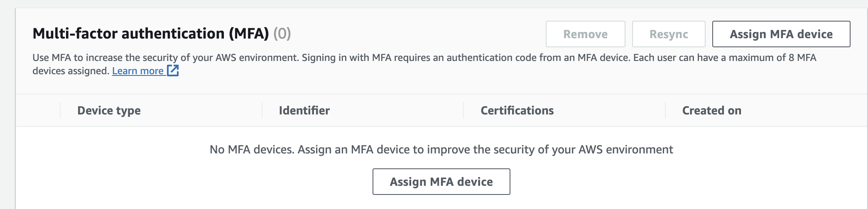Click the Remove button

coord(585,34)
